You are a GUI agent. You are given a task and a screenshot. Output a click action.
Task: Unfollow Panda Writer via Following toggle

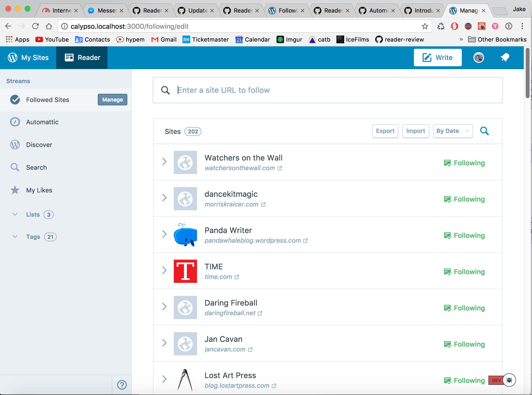click(464, 235)
